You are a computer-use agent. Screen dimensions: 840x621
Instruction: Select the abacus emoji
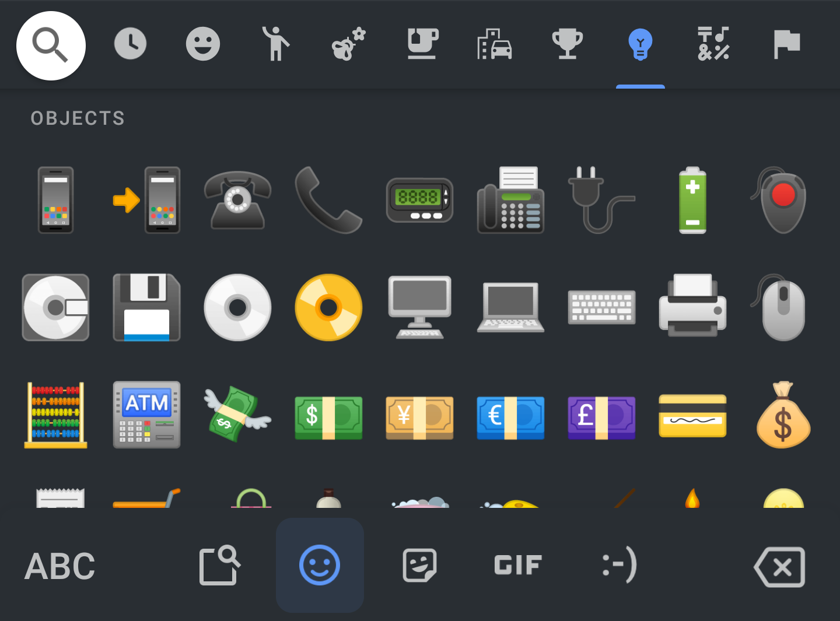[x=55, y=415]
